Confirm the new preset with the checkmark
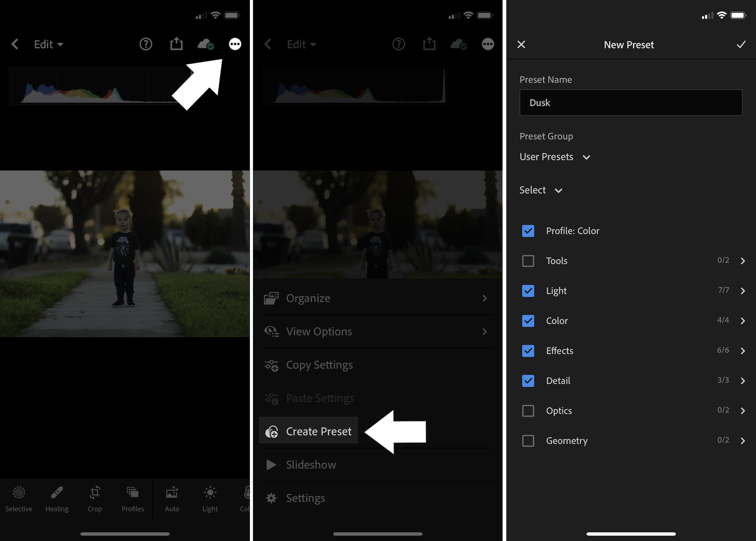 pyautogui.click(x=740, y=44)
